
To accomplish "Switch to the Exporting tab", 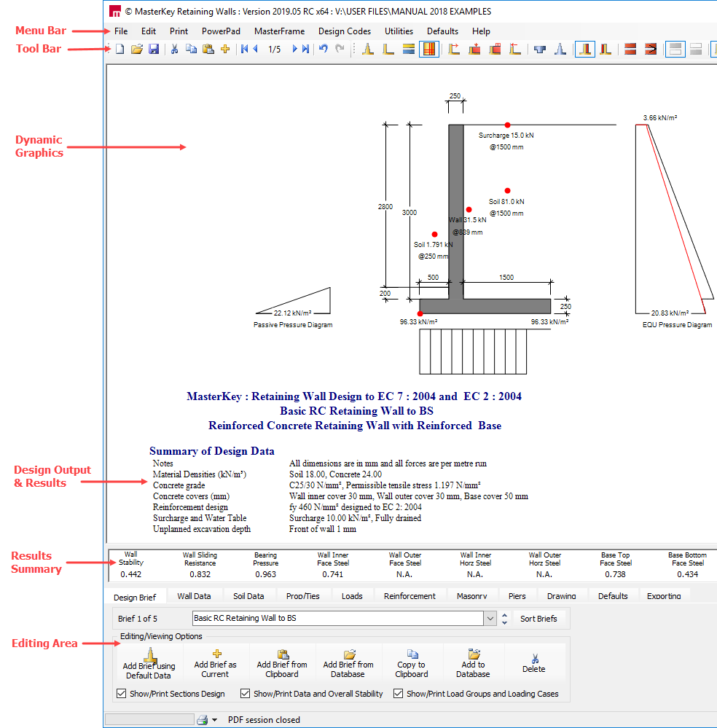I will pos(664,596).
